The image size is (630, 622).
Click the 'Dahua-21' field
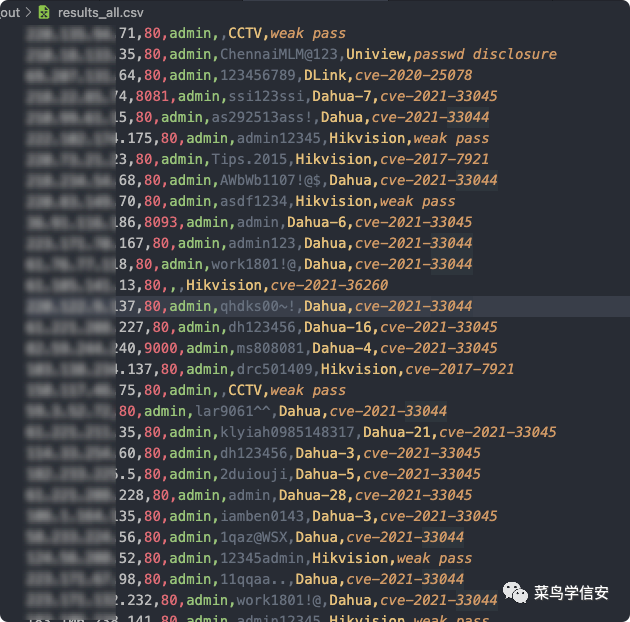(x=397, y=432)
